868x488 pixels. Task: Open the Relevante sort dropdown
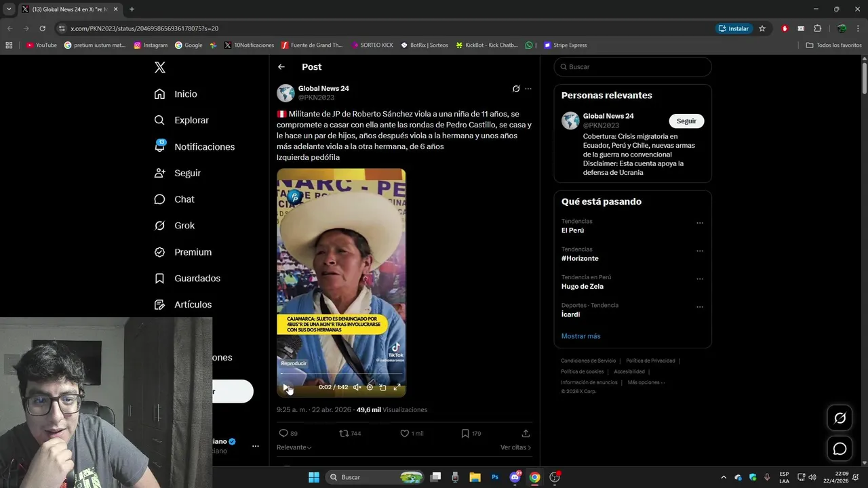[294, 447]
